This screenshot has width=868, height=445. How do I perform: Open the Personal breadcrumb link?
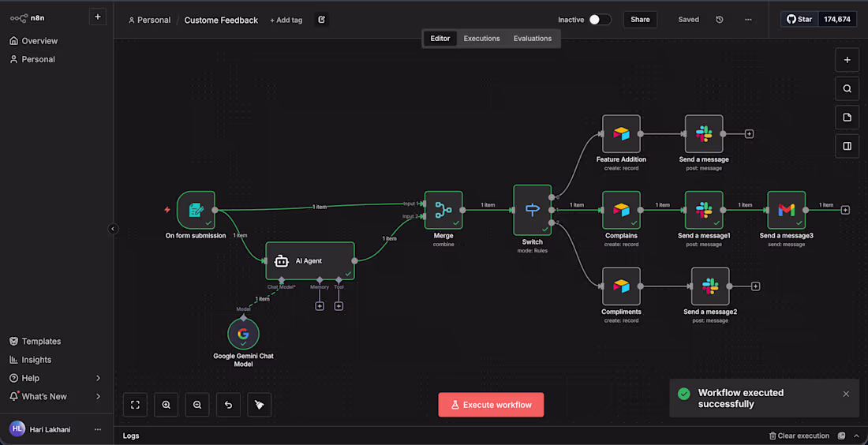pyautogui.click(x=149, y=20)
